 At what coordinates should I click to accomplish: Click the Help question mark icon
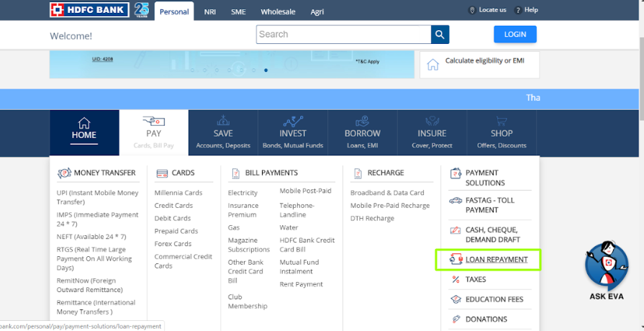[x=518, y=10]
